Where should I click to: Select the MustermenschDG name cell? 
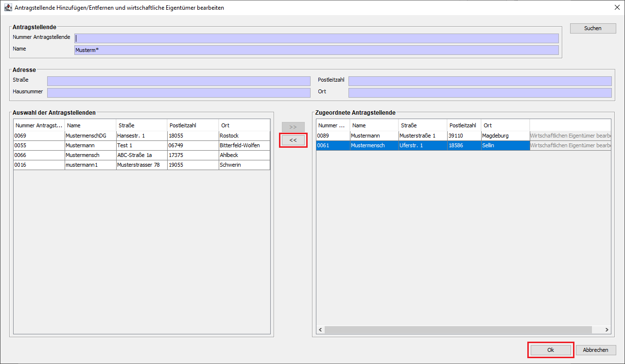(90, 136)
